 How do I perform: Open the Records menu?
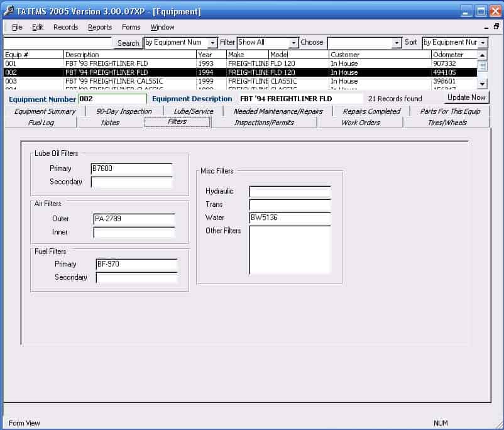[66, 27]
